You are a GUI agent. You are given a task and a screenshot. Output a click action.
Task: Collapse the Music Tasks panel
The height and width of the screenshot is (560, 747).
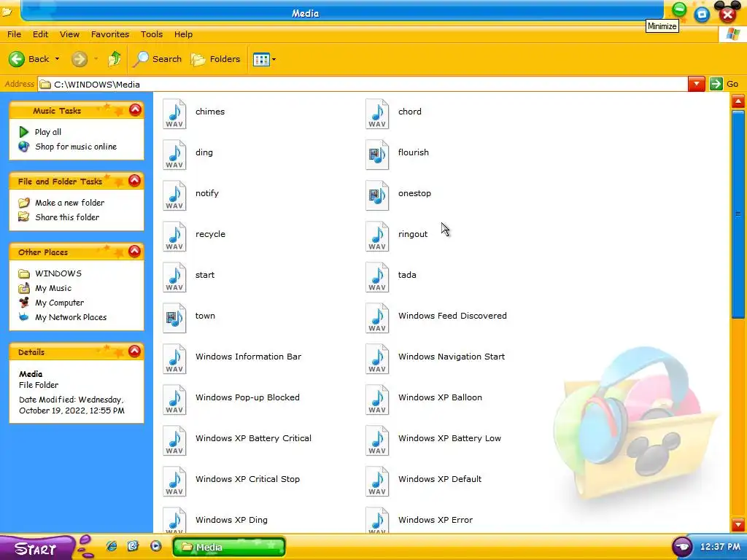coord(135,110)
